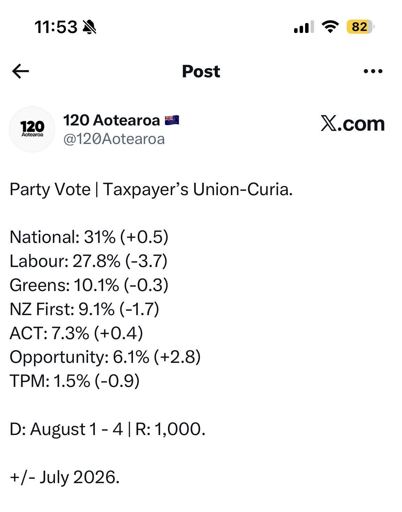Viewport: 402px width, 512px height.
Task: Tap the 120 Aotearoa display name
Action: click(x=111, y=120)
